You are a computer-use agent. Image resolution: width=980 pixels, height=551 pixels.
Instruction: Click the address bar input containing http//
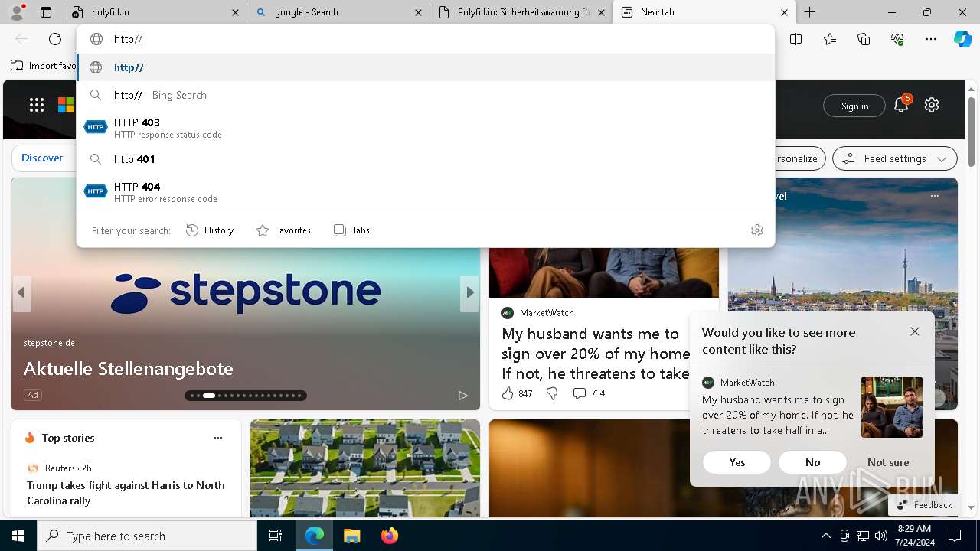click(426, 39)
